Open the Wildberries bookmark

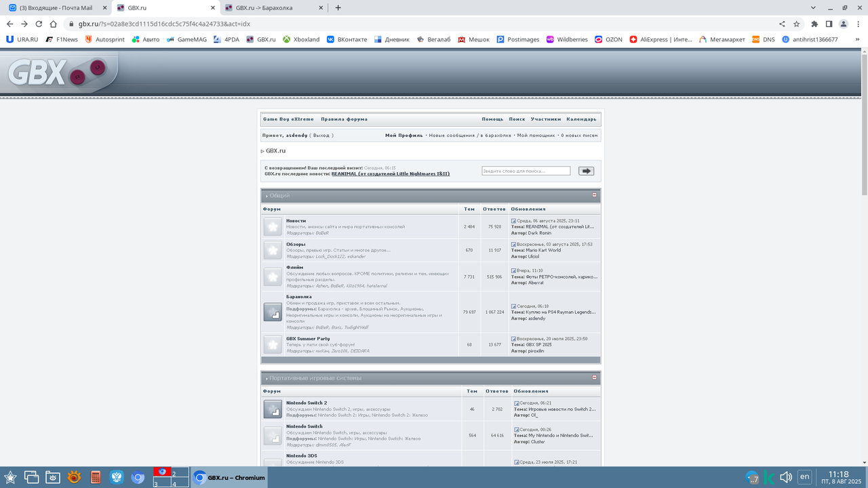click(x=567, y=39)
